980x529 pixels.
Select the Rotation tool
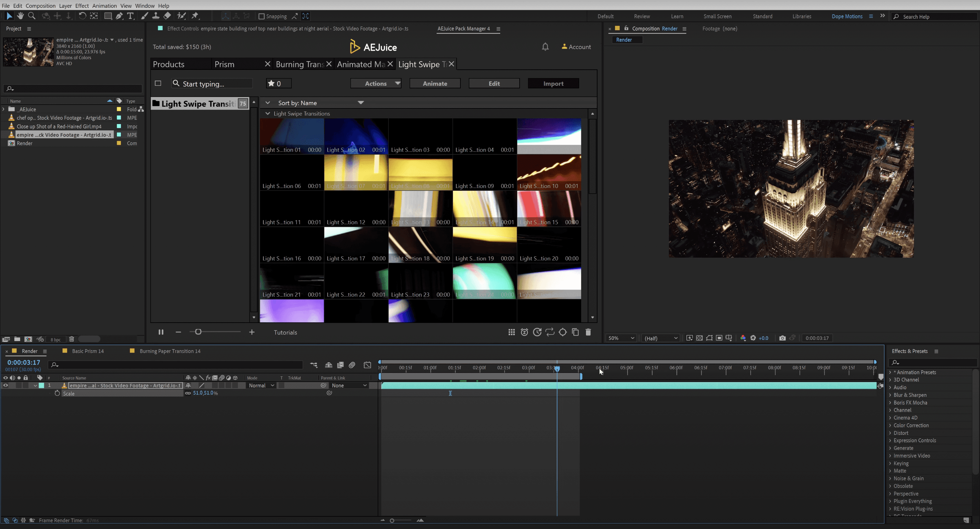[82, 16]
